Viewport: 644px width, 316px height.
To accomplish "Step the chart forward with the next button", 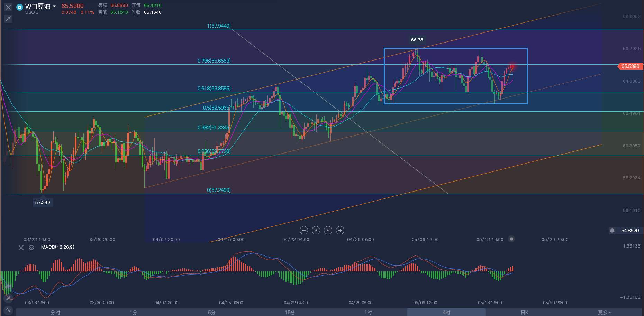I will point(328,230).
